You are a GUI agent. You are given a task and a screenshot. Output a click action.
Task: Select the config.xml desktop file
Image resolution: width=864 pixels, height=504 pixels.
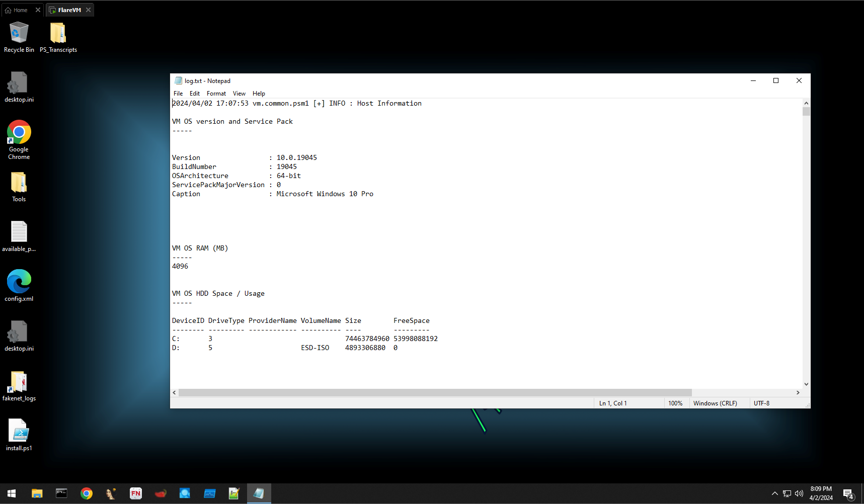coord(19,286)
